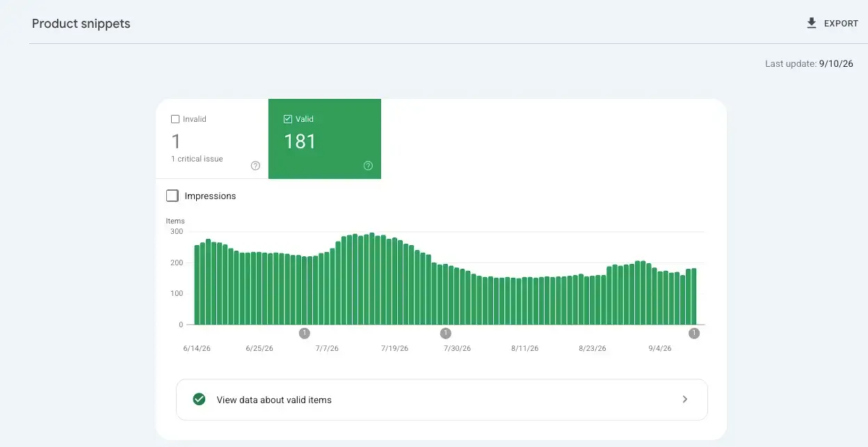
Task: Click the 8/11/26 axis date label
Action: click(524, 348)
